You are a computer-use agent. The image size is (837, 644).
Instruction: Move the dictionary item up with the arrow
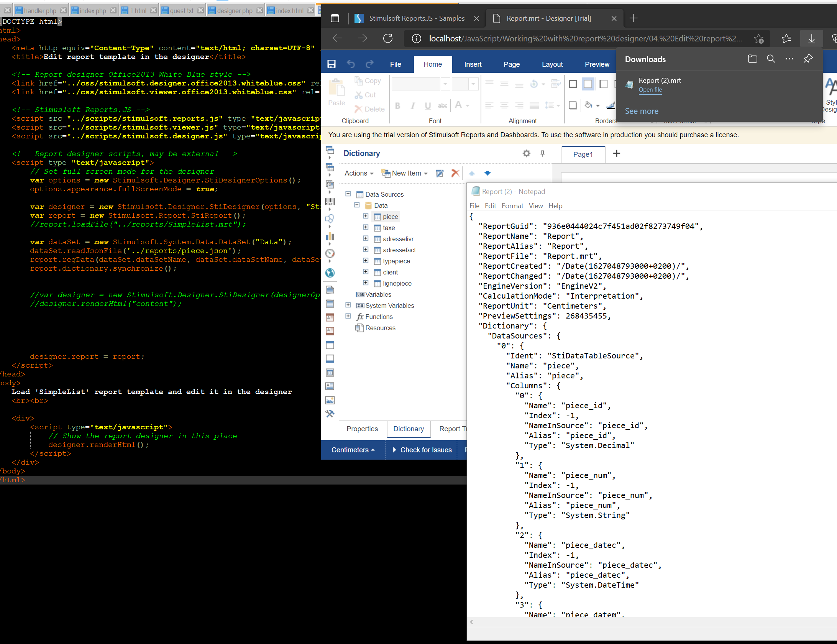[x=472, y=173]
